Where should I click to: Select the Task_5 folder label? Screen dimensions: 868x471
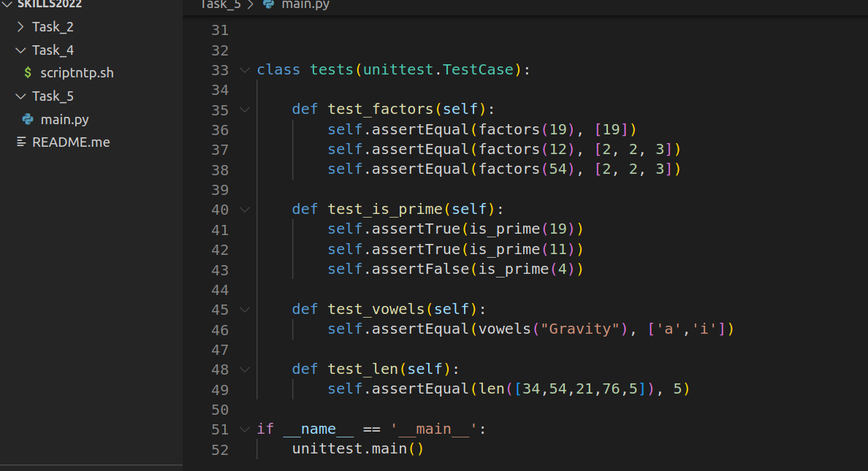click(53, 96)
